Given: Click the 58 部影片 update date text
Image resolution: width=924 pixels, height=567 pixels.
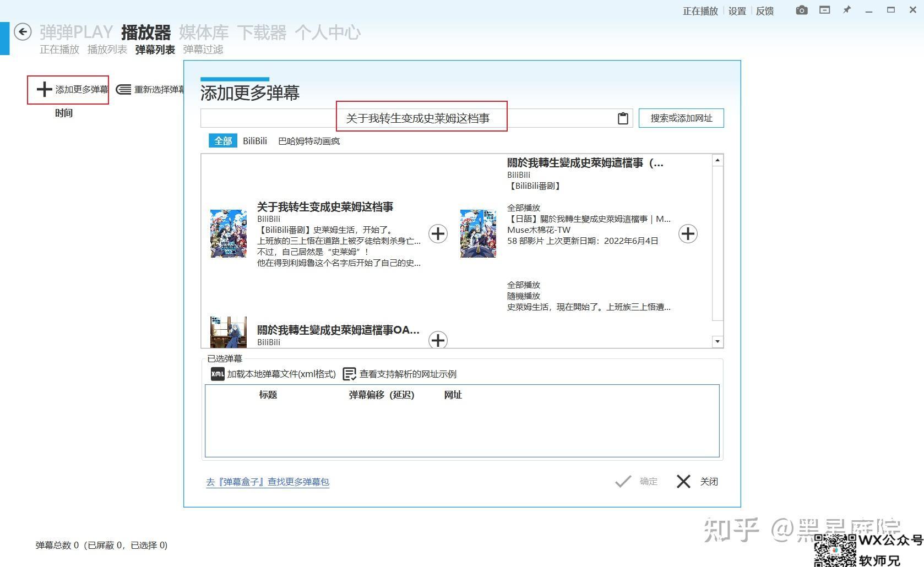Looking at the screenshot, I should [583, 241].
